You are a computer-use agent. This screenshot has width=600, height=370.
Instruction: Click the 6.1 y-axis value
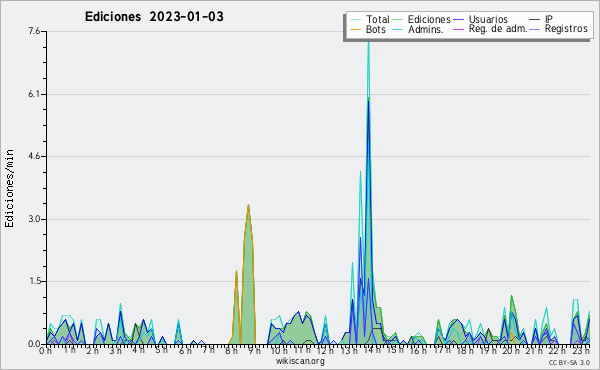[34, 94]
